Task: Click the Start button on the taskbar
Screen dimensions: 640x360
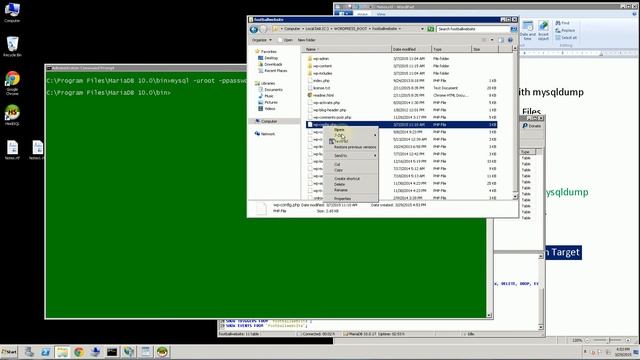Action: point(9,351)
